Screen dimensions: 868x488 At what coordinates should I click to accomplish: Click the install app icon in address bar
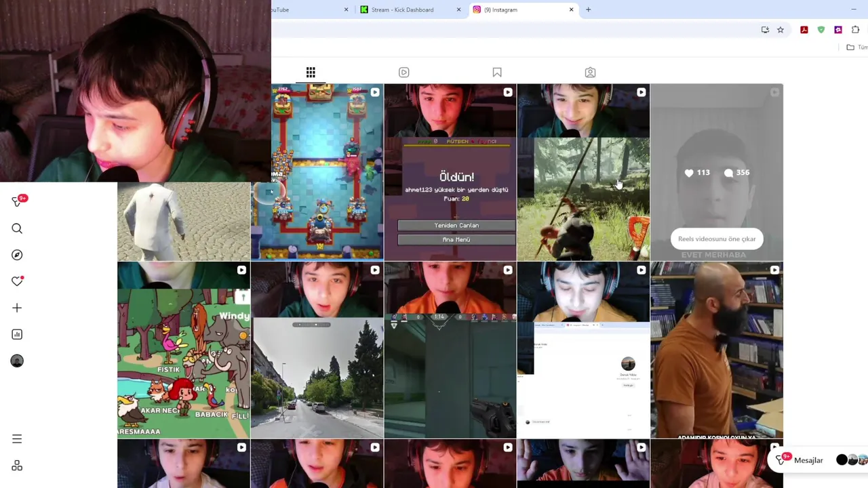click(x=765, y=30)
